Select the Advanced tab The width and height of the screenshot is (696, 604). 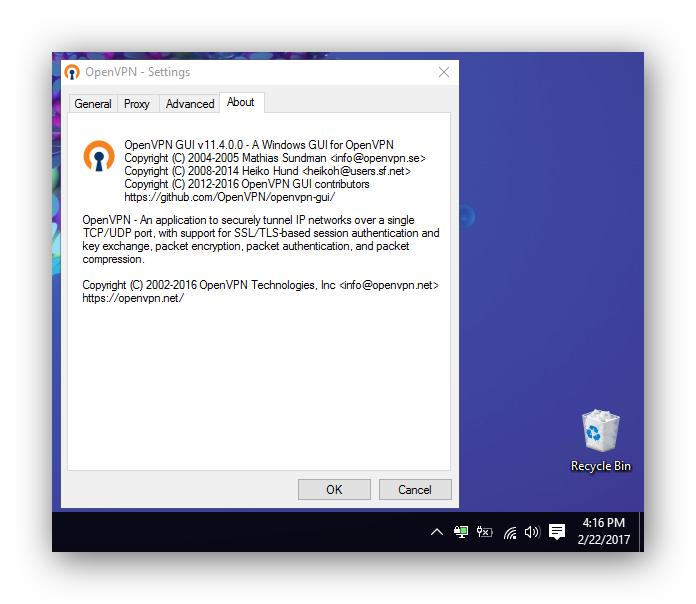(x=190, y=104)
